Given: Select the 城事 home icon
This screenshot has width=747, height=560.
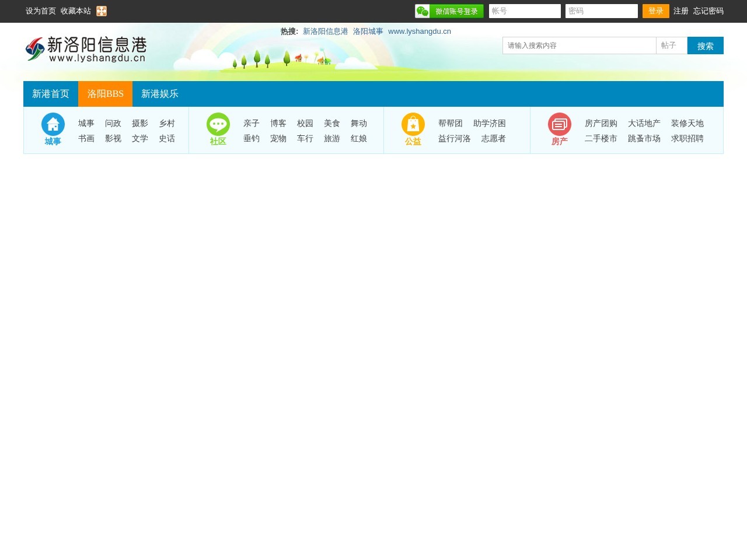Looking at the screenshot, I should coord(53,125).
